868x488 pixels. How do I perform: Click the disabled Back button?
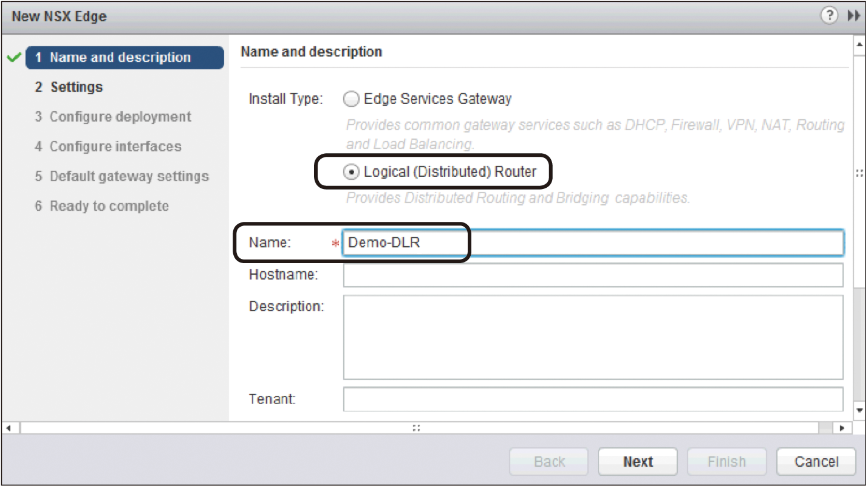(549, 462)
